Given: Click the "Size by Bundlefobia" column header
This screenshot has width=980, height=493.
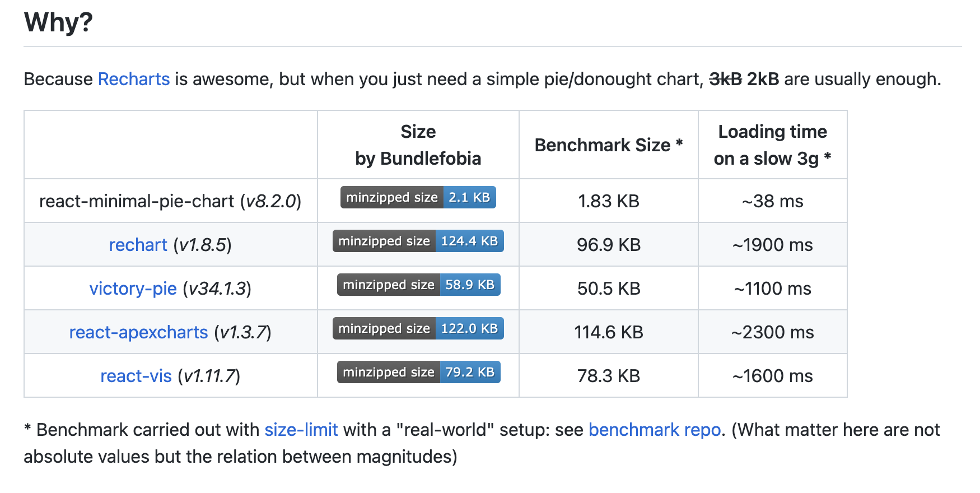Looking at the screenshot, I should coord(418,145).
